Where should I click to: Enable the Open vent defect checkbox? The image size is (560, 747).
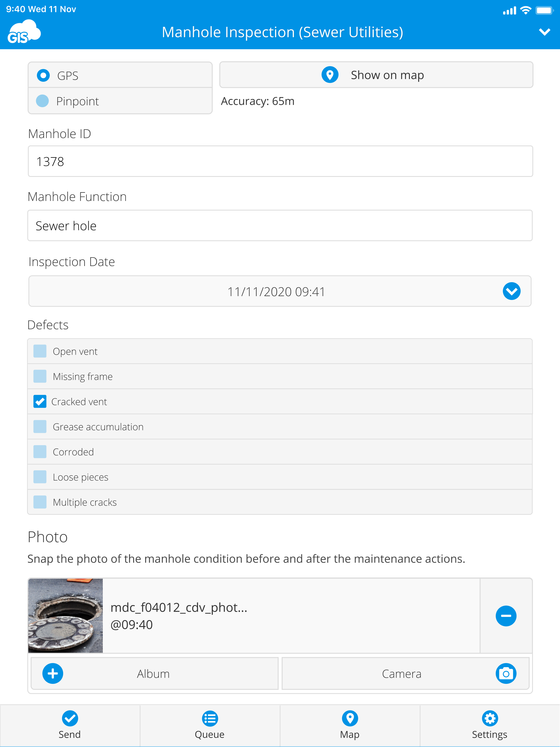40,351
